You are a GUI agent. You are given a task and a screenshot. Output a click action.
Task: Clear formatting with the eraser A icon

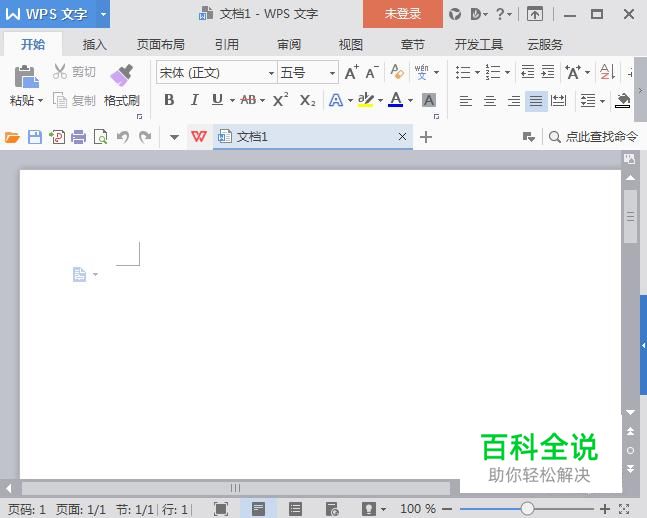(x=397, y=72)
